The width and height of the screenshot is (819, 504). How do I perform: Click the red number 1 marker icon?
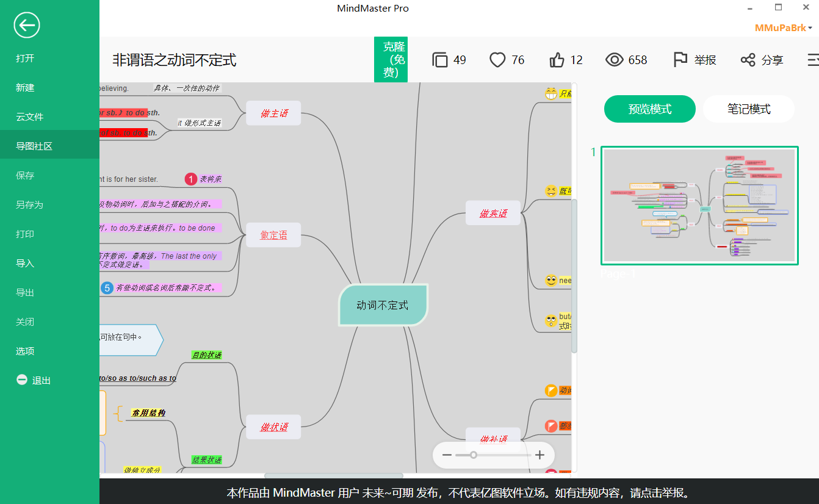coord(191,179)
